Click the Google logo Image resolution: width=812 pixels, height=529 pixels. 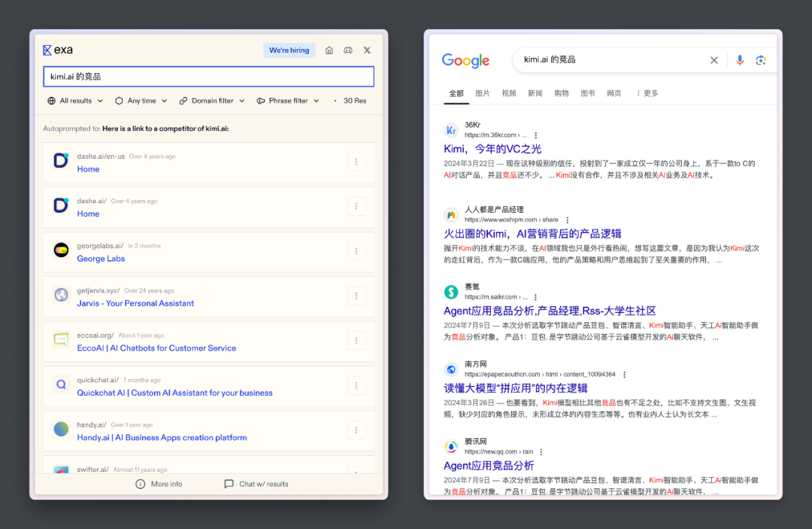(465, 61)
